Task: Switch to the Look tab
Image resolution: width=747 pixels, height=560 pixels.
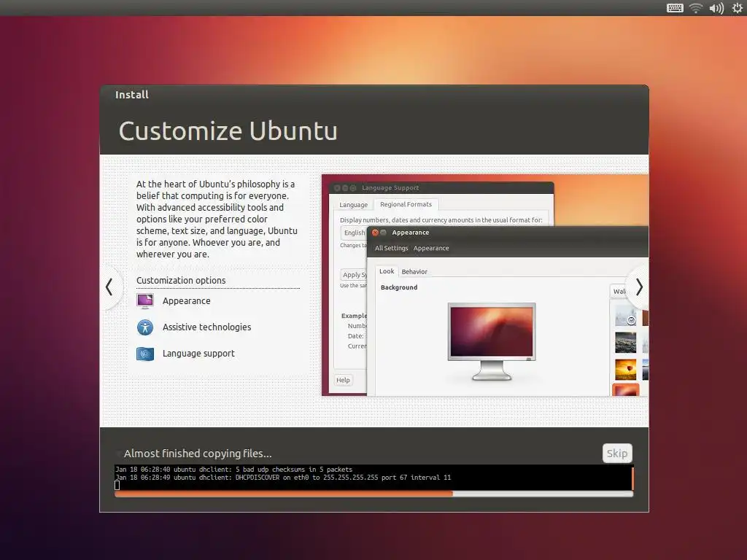Action: coord(387,271)
